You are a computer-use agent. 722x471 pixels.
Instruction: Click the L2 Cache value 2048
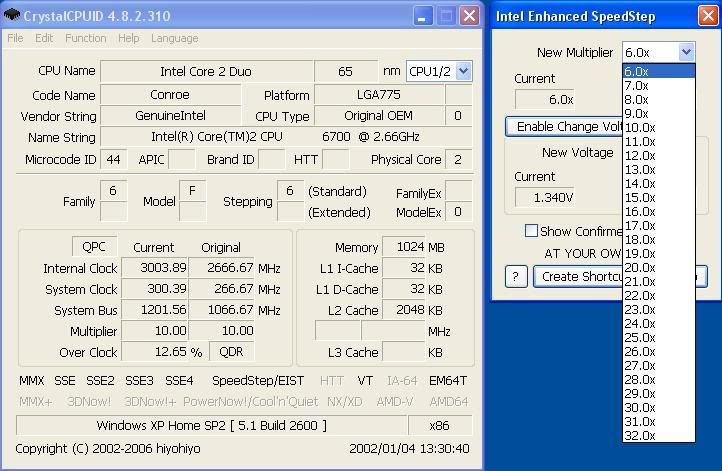(404, 310)
